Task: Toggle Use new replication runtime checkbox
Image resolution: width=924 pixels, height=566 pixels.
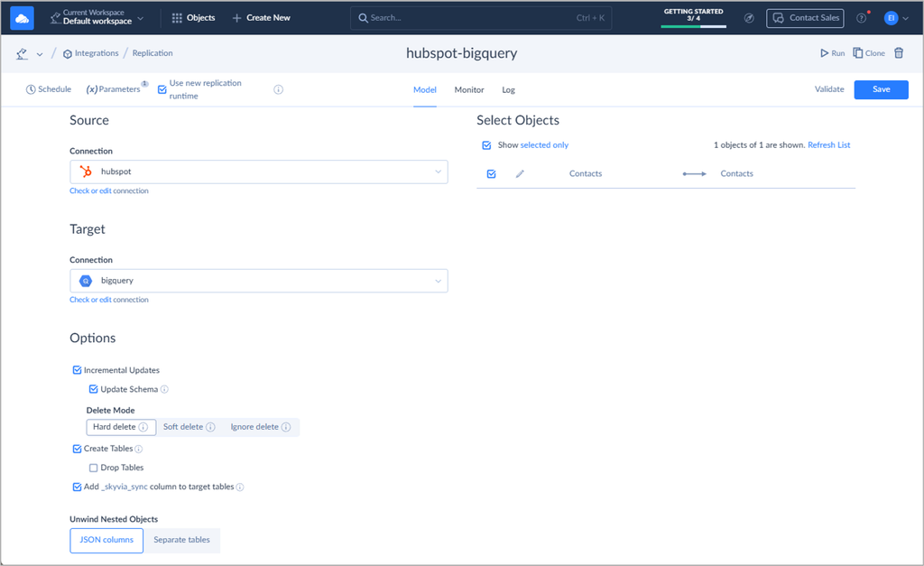Action: [162, 89]
